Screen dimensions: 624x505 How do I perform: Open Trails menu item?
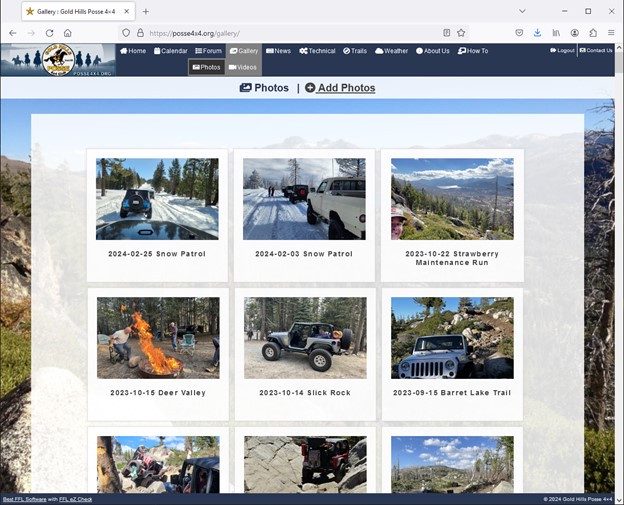coord(355,51)
